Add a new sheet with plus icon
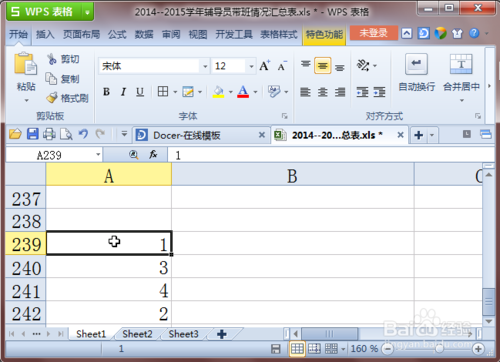Image resolution: width=500 pixels, height=362 pixels. [x=222, y=334]
